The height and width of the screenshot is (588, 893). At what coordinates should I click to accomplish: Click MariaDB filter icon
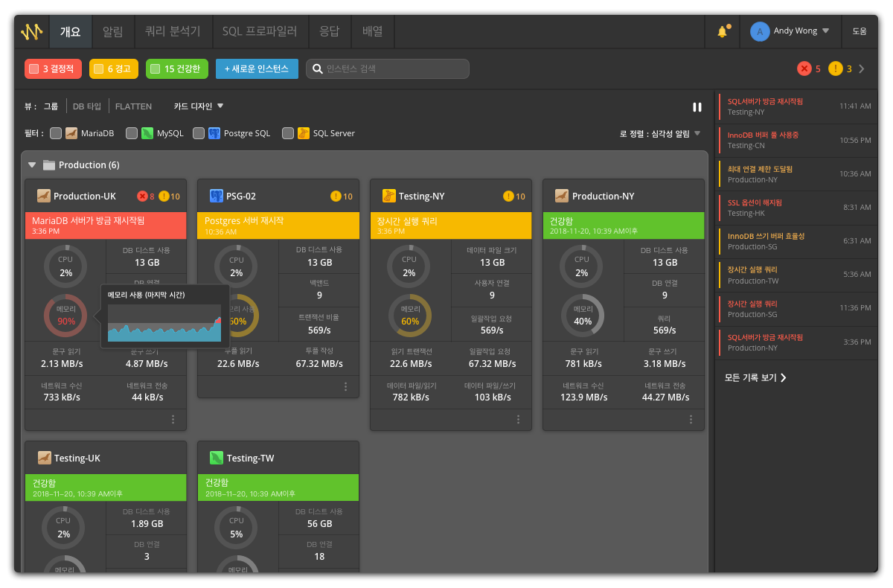[71, 133]
